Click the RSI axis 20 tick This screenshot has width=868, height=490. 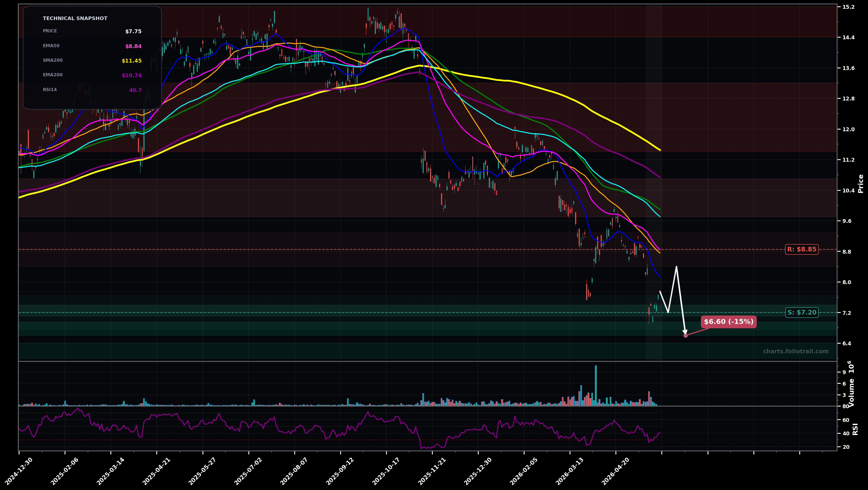(x=846, y=447)
